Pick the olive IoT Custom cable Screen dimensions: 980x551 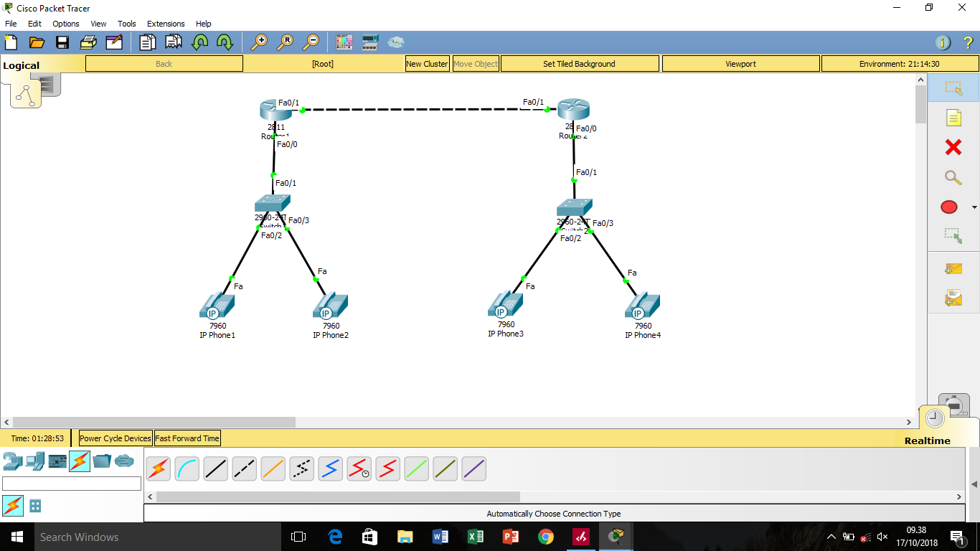pyautogui.click(x=446, y=469)
